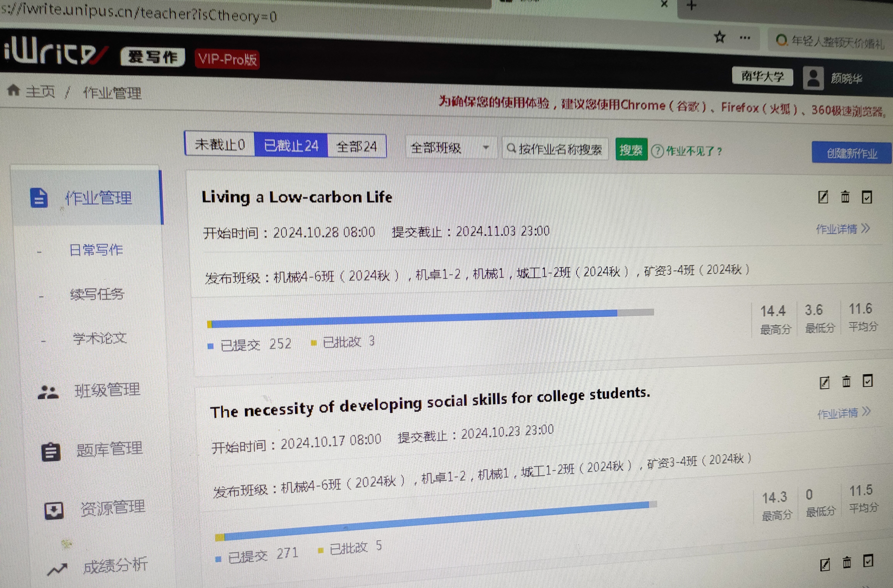893x588 pixels.
Task: Switch to 未截止0 tab
Action: tap(220, 145)
